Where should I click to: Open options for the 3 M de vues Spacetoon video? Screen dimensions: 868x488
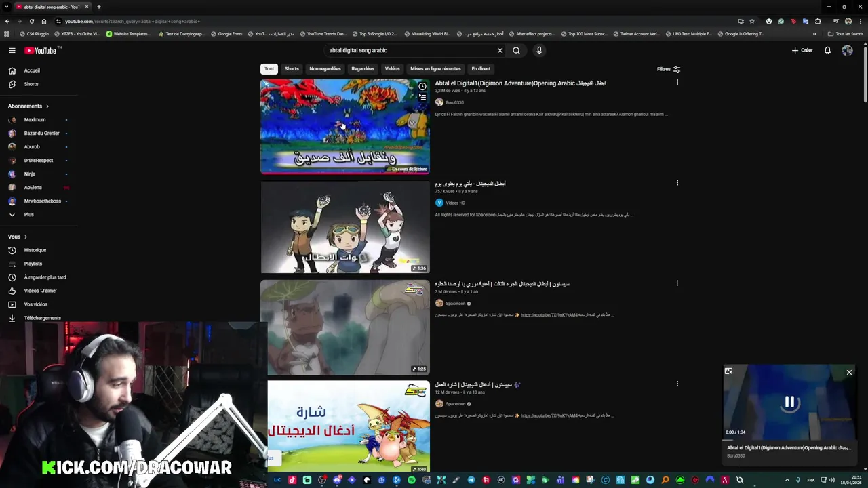pos(677,283)
